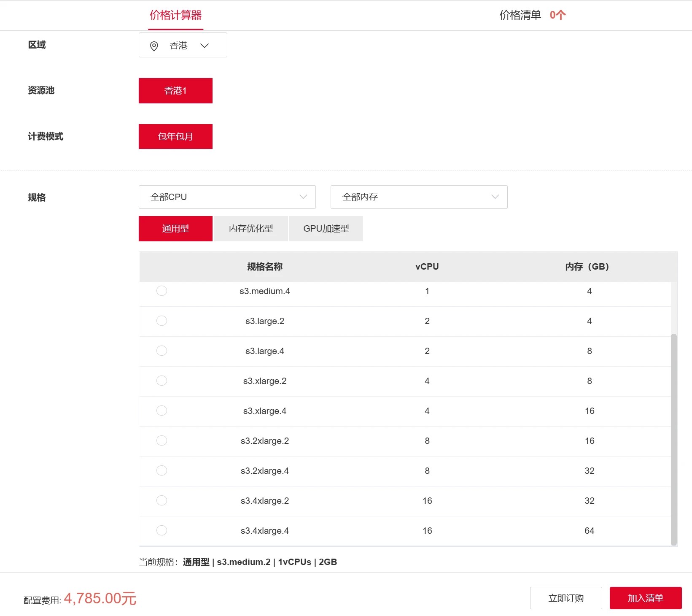Click the vCPU column header
Image resolution: width=692 pixels, height=616 pixels.
[427, 267]
